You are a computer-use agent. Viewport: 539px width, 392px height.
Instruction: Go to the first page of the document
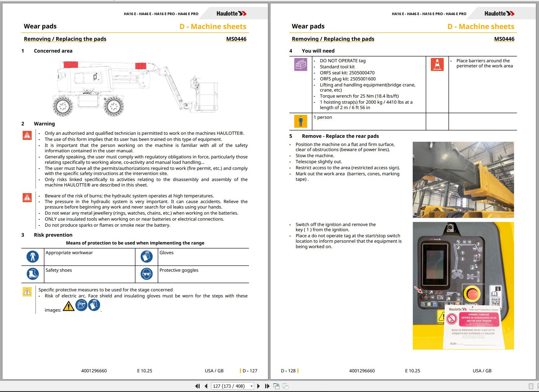click(198, 386)
